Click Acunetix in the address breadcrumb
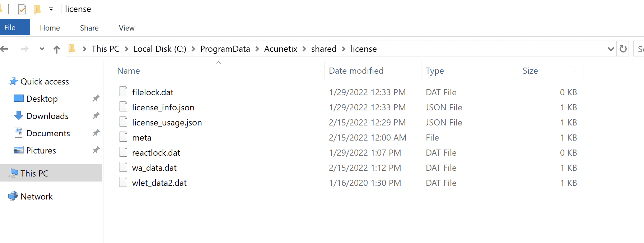 point(280,49)
